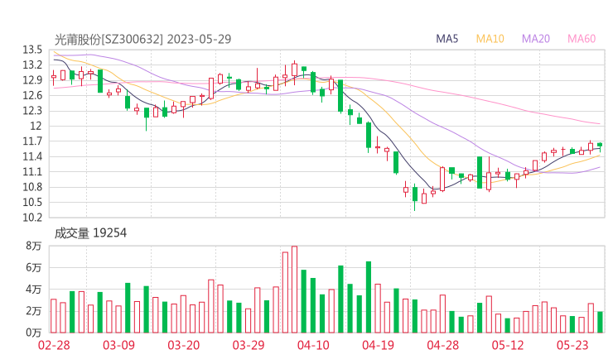
Task: Select the 10.5 price axis label
Action: (32, 203)
